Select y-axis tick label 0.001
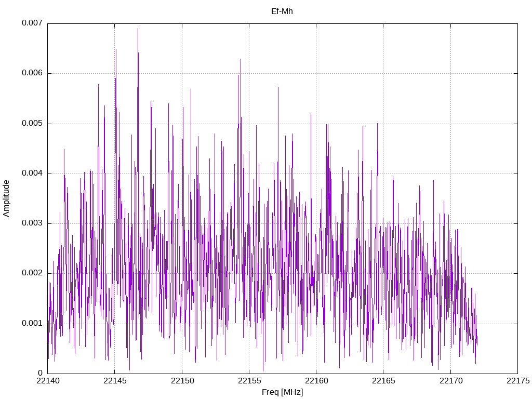The height and width of the screenshot is (399, 532). [32, 323]
